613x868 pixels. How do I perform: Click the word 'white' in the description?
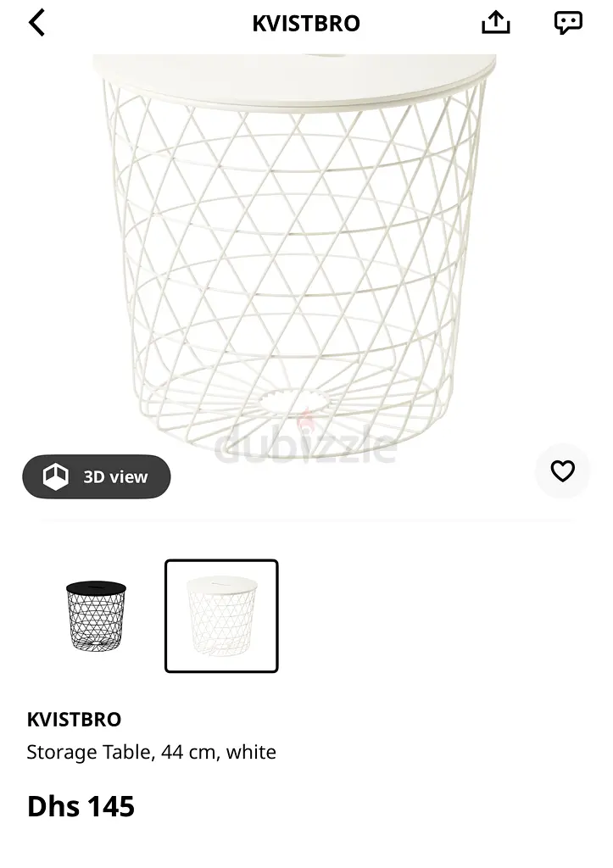point(251,753)
